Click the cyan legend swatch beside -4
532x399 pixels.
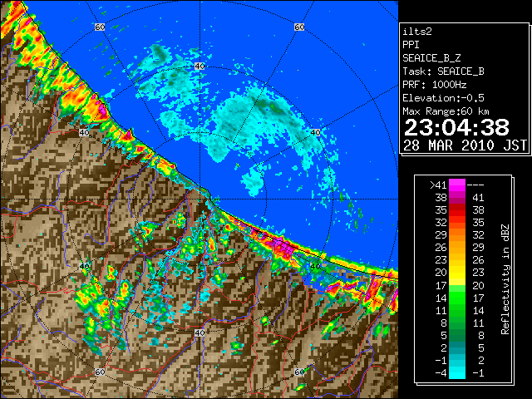(x=456, y=372)
